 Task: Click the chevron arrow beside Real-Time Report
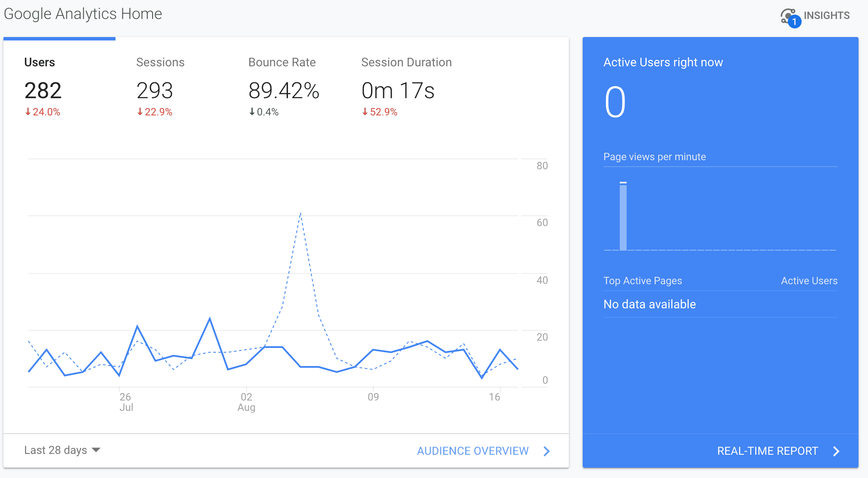click(836, 451)
